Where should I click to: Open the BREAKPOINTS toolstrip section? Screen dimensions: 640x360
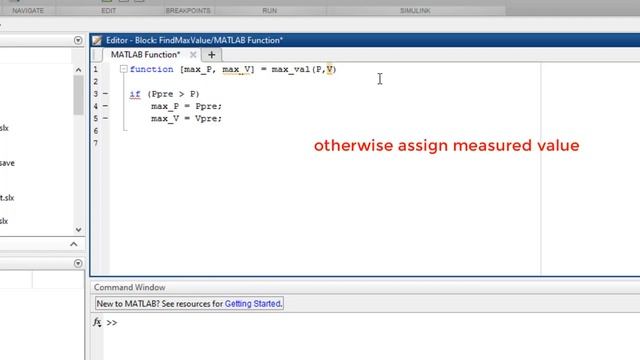point(188,11)
